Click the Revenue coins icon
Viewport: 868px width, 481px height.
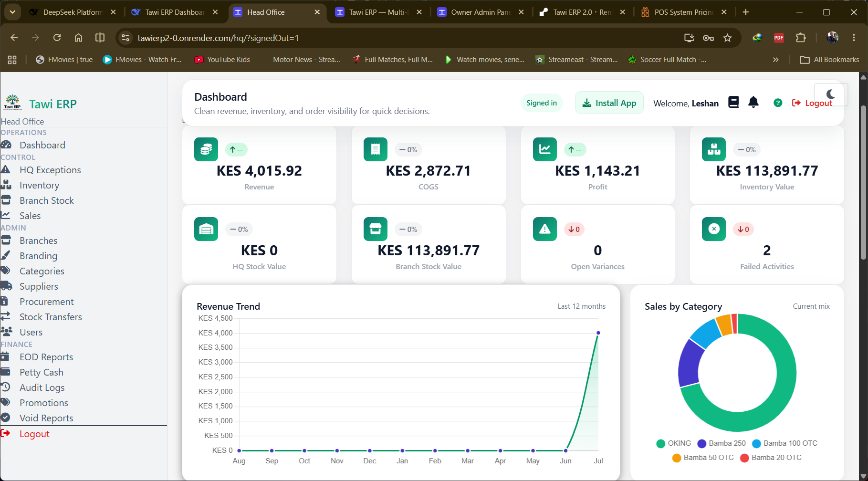pos(206,149)
